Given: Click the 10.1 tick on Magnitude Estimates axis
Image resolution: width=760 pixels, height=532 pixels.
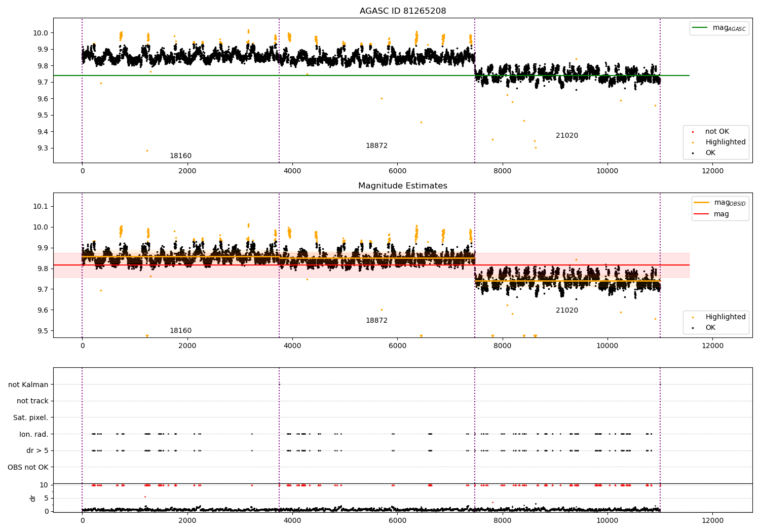Looking at the screenshot, I should (x=41, y=207).
